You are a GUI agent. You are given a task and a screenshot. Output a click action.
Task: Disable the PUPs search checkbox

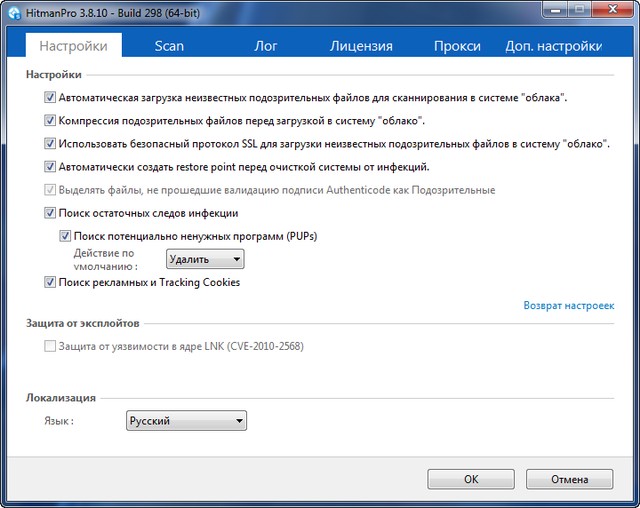pyautogui.click(x=66, y=236)
